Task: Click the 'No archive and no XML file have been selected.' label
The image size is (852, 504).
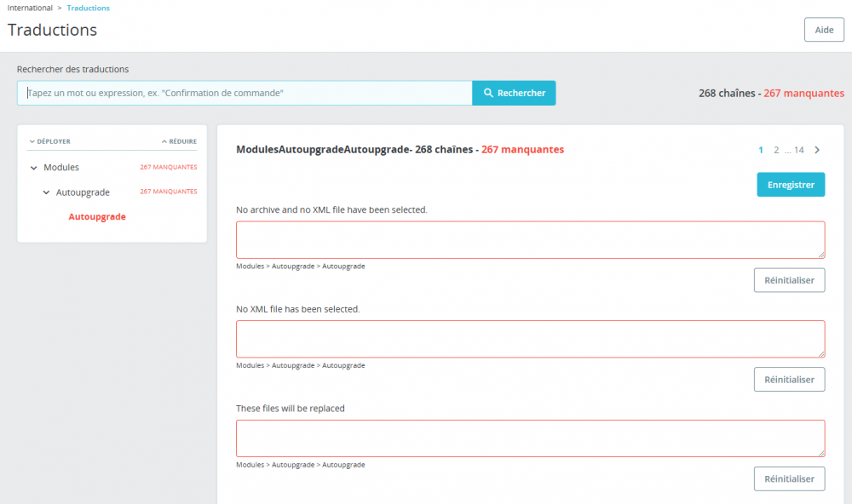Action: 331,209
